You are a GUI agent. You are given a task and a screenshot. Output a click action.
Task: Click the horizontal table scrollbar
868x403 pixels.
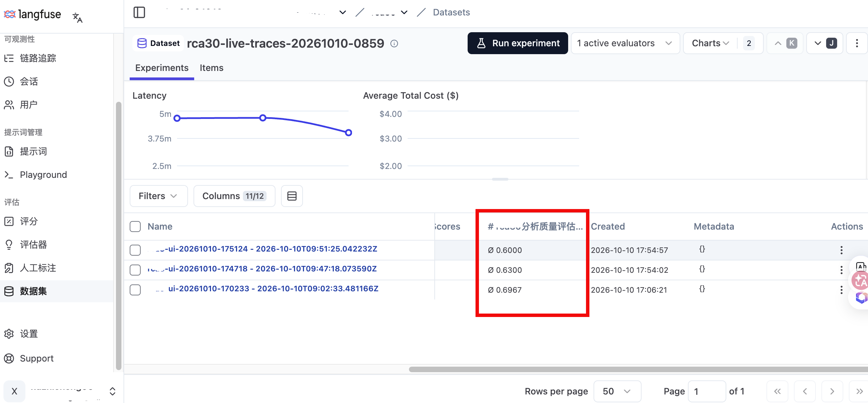tap(638, 369)
